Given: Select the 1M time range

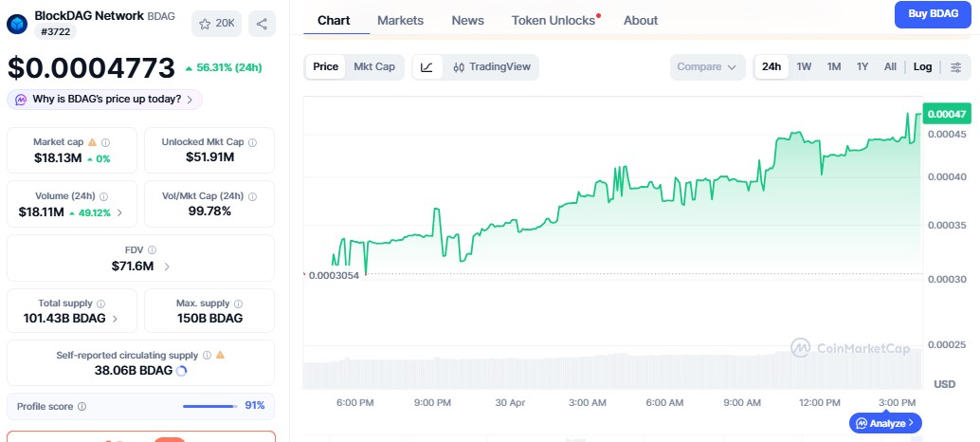Looking at the screenshot, I should [x=834, y=67].
